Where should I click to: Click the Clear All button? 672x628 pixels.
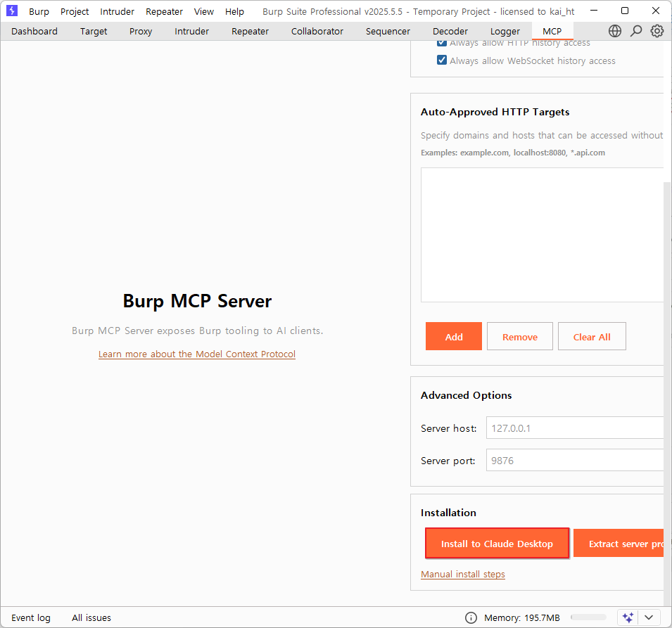(592, 336)
